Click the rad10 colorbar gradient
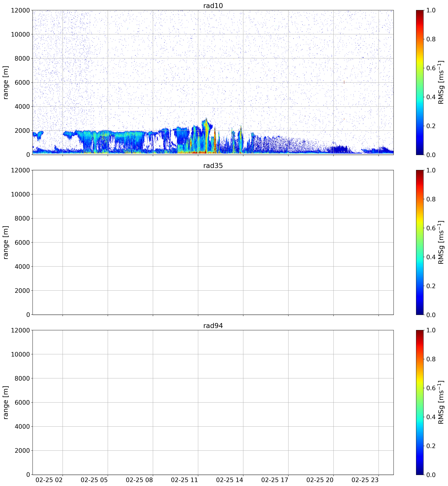448x486 pixels. click(x=420, y=82)
